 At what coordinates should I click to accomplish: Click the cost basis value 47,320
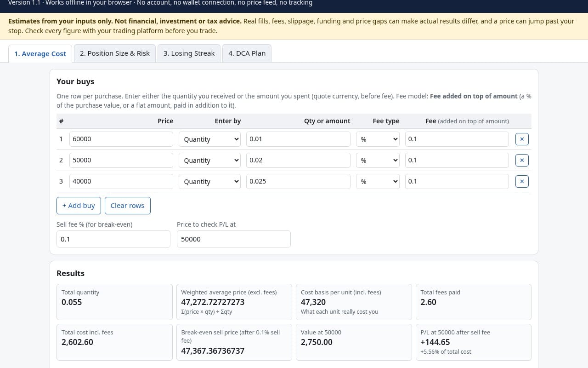(313, 302)
